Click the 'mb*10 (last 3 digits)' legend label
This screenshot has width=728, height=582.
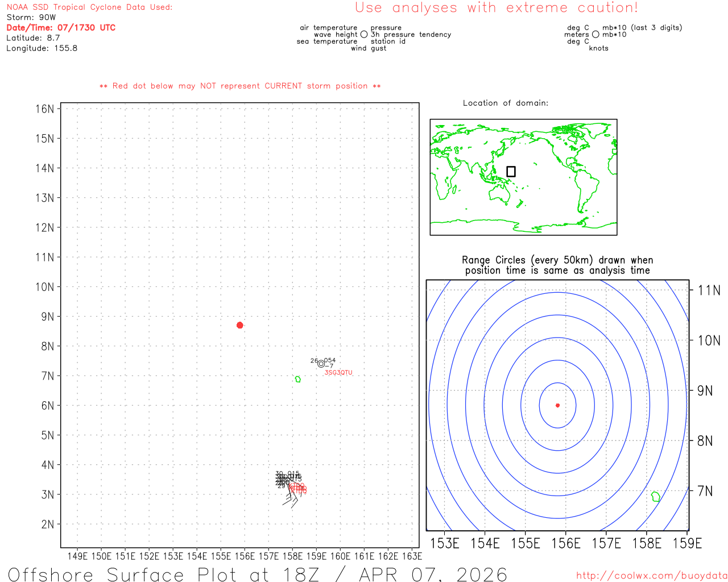[642, 28]
